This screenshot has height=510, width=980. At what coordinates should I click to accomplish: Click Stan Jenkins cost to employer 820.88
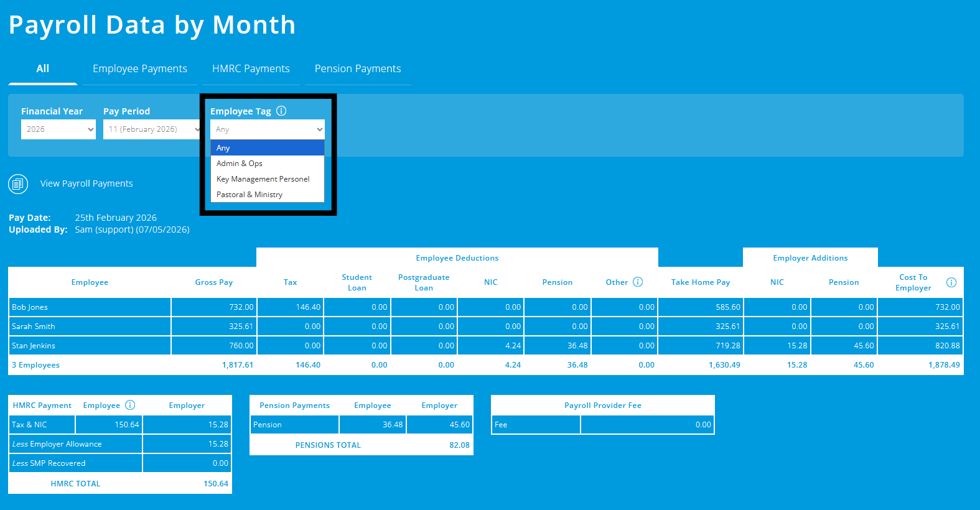[948, 346]
